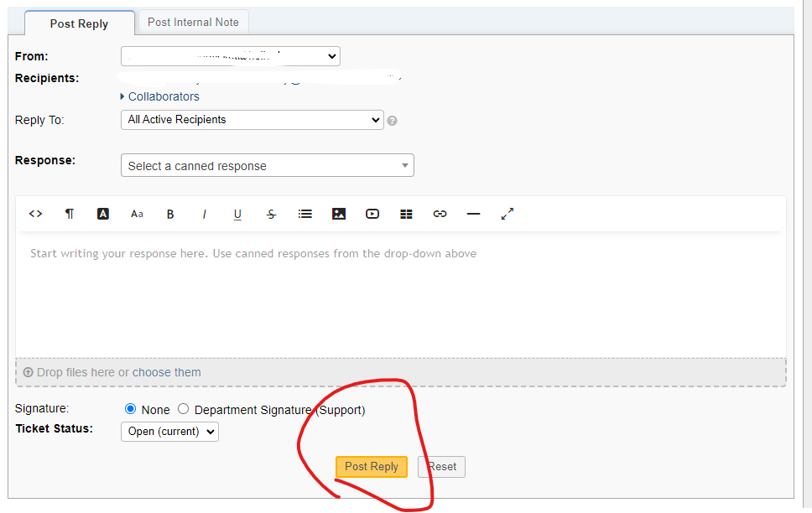812x513 pixels.
Task: Click in the response text area
Action: click(x=400, y=293)
